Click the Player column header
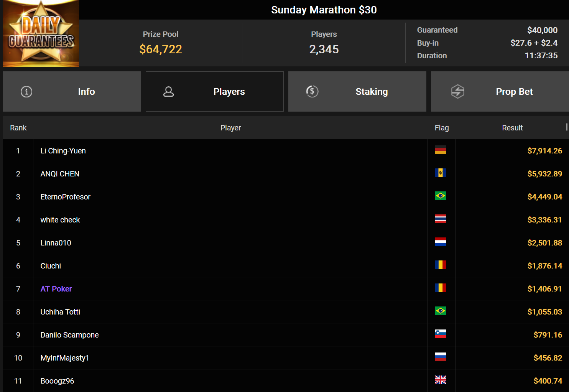The height and width of the screenshot is (392, 569). (x=230, y=128)
